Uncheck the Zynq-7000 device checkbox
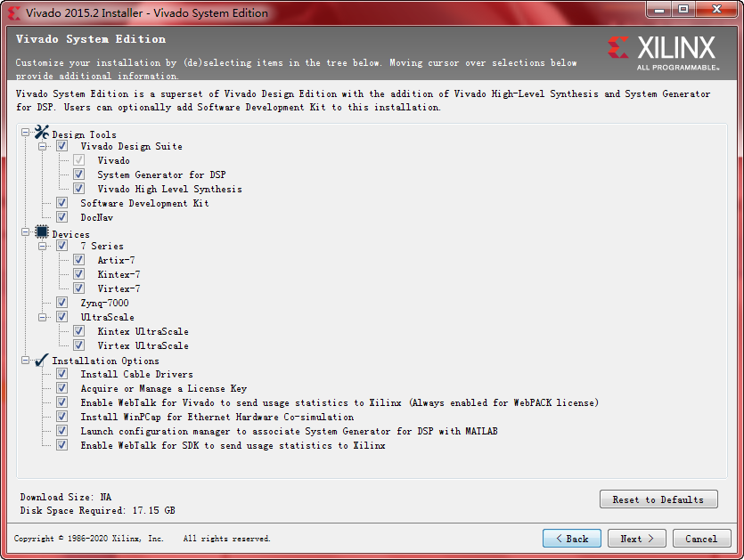The image size is (744, 560). 61,303
